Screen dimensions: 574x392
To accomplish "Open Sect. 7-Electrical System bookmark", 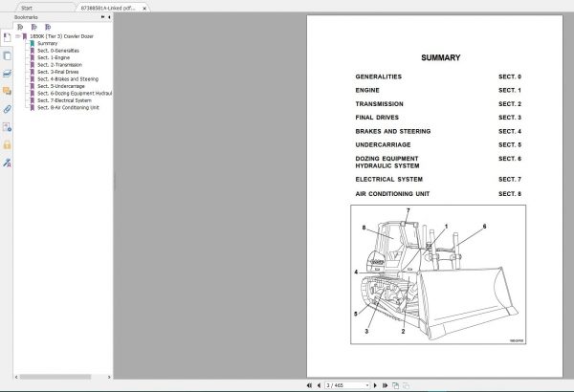I will [x=64, y=100].
